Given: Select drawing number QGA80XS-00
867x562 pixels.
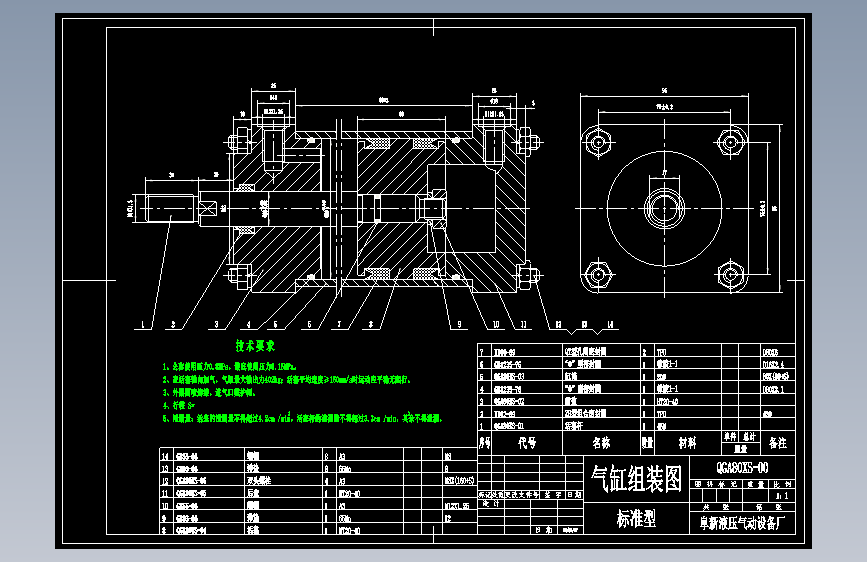Looking at the screenshot, I should pyautogui.click(x=742, y=468).
